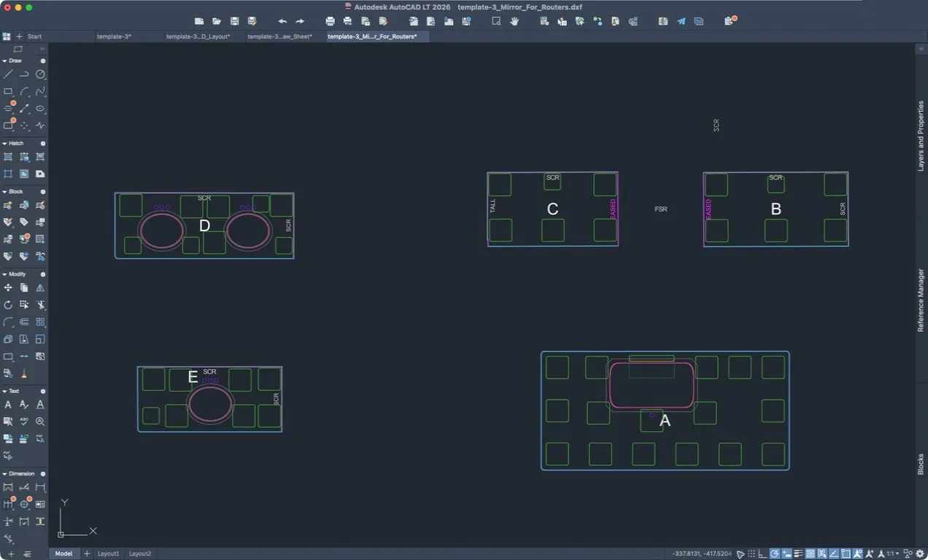Select the Arc draw tool
The image size is (928, 560).
24,92
